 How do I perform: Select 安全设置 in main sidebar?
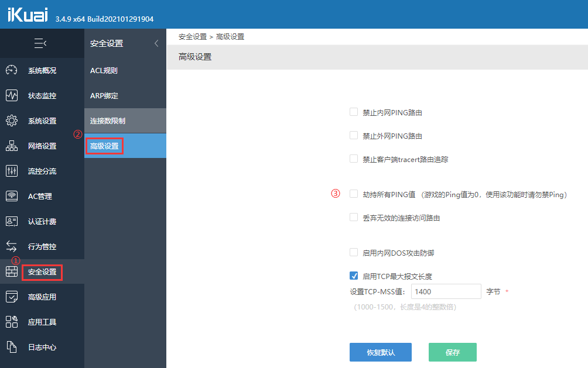coord(42,271)
